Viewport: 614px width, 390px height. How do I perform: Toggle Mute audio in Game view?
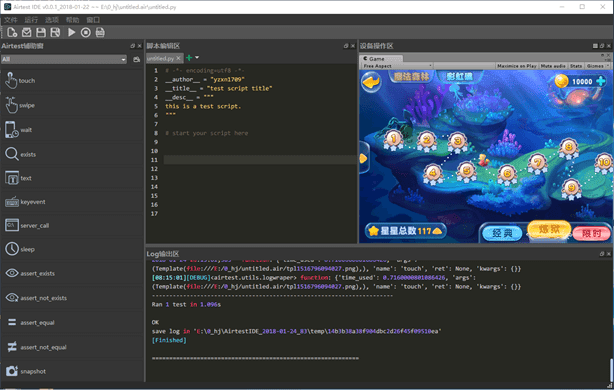(x=553, y=66)
